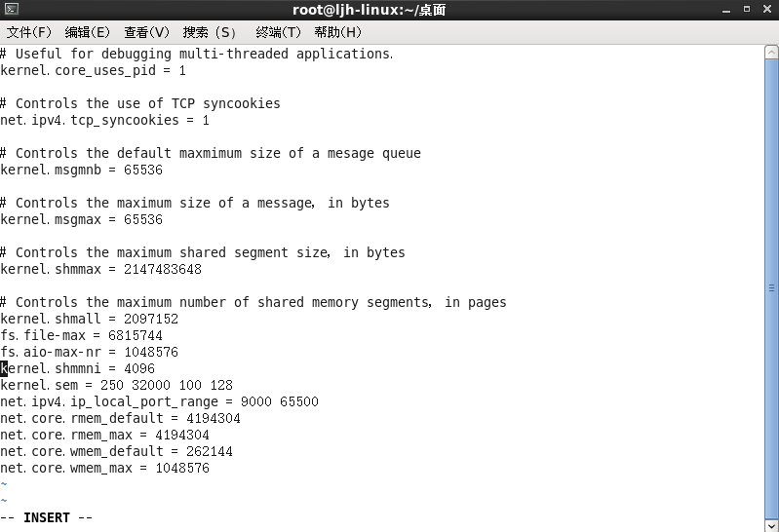Click the comment about mesage queue size
This screenshot has width=779, height=532.
(x=211, y=153)
